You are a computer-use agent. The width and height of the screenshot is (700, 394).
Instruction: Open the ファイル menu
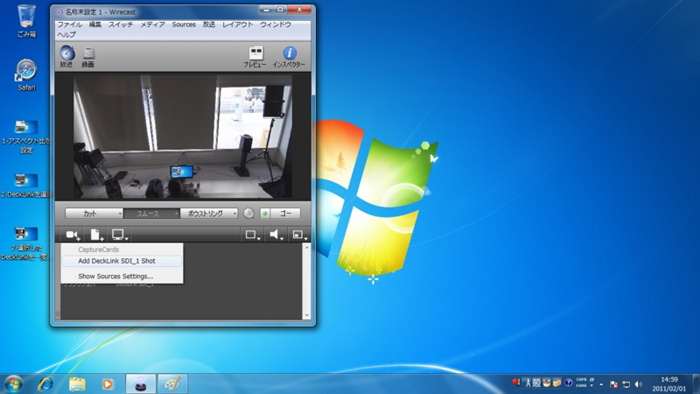point(69,25)
